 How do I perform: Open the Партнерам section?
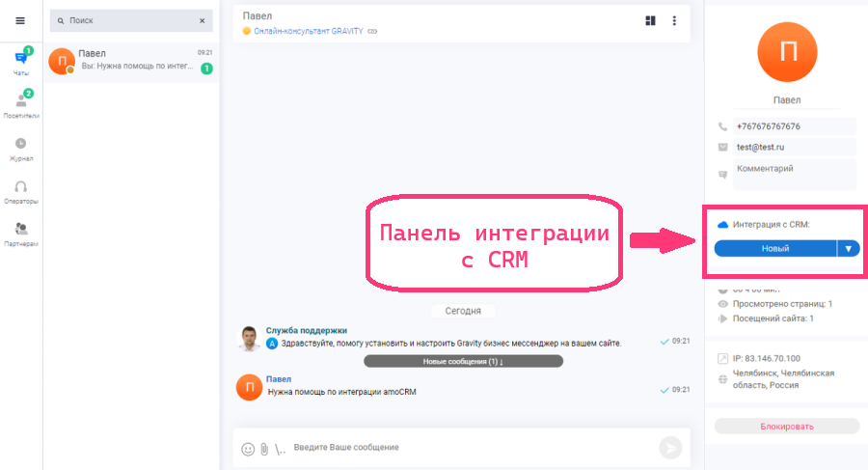coord(20,234)
